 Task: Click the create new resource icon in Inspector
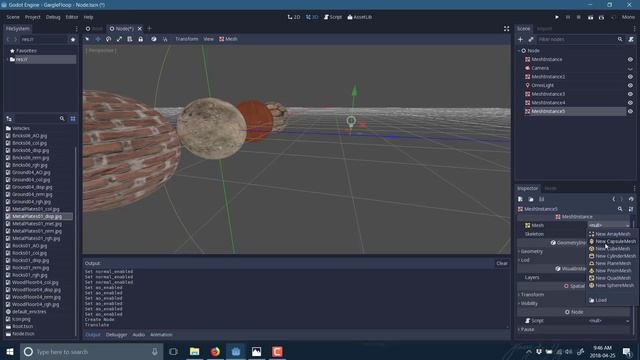(520, 199)
